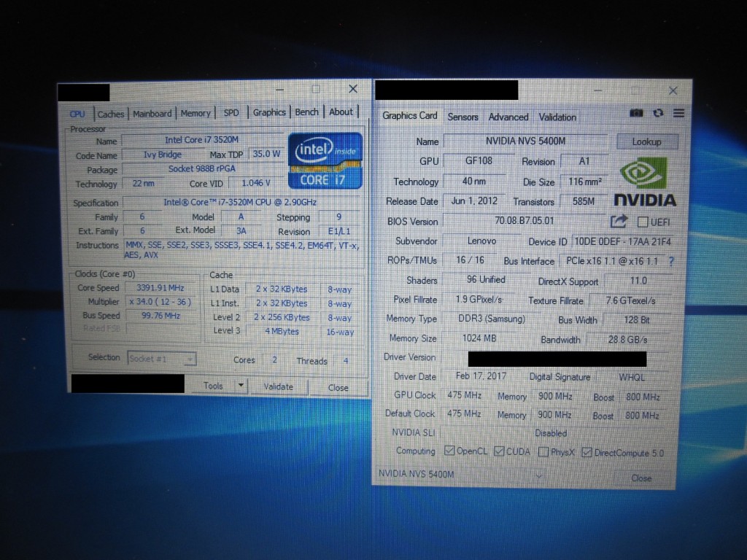The image size is (747, 560).
Task: Click the Max TDP value 35.0 W
Action: 266,154
